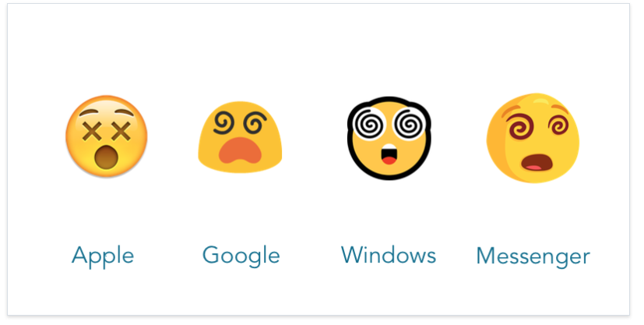Click the Messenger emoji's dark red mouth
The image size is (644, 325).
(537, 162)
